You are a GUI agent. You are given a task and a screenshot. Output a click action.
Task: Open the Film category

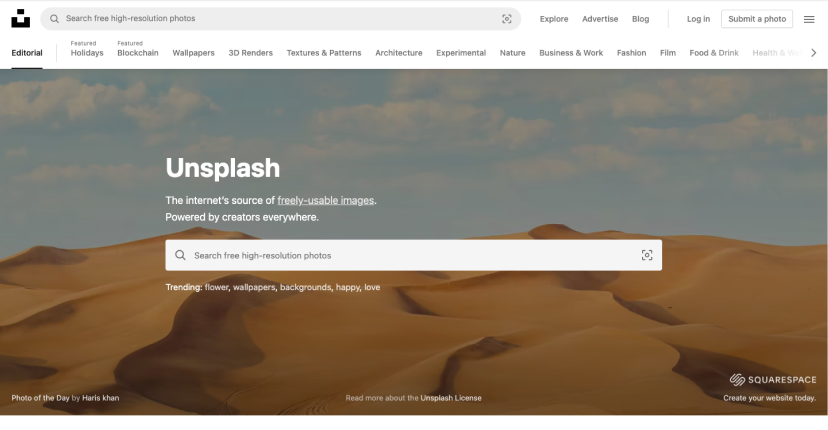tap(667, 53)
